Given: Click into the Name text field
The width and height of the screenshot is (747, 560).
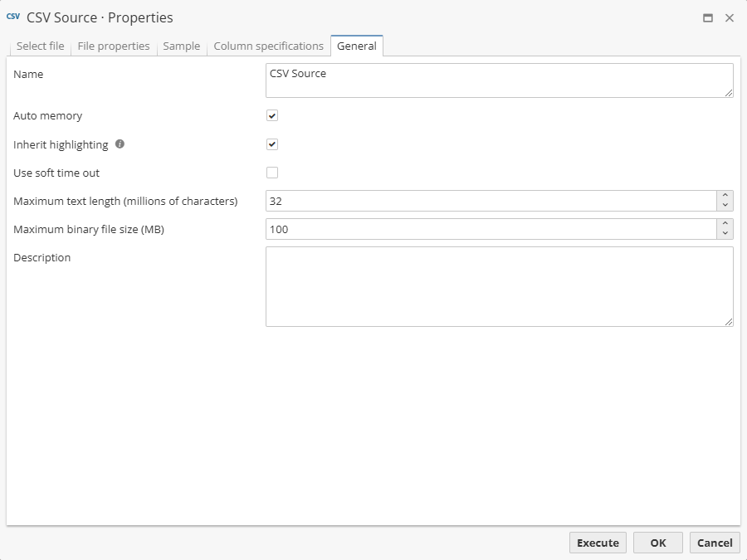Looking at the screenshot, I should click(x=498, y=80).
